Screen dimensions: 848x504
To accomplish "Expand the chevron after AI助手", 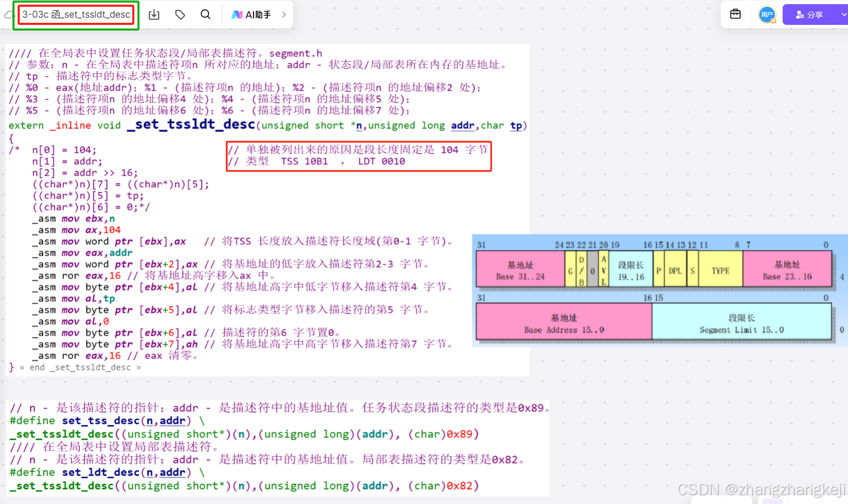I will click(284, 15).
